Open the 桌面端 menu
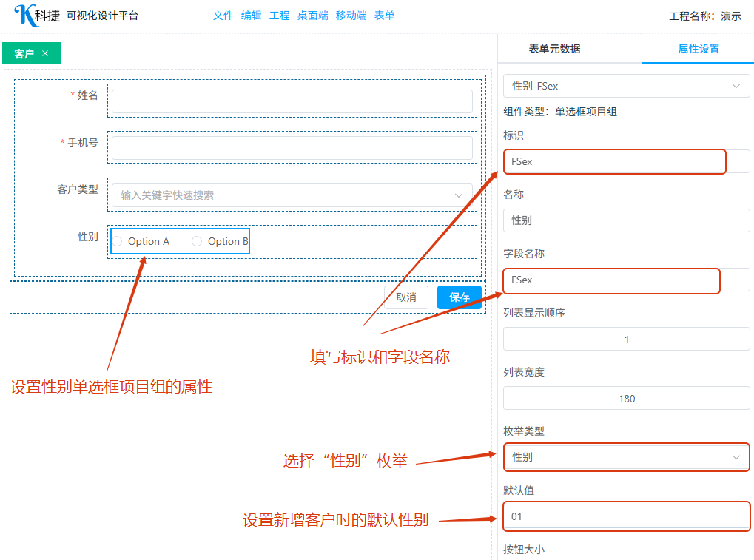 tap(312, 16)
